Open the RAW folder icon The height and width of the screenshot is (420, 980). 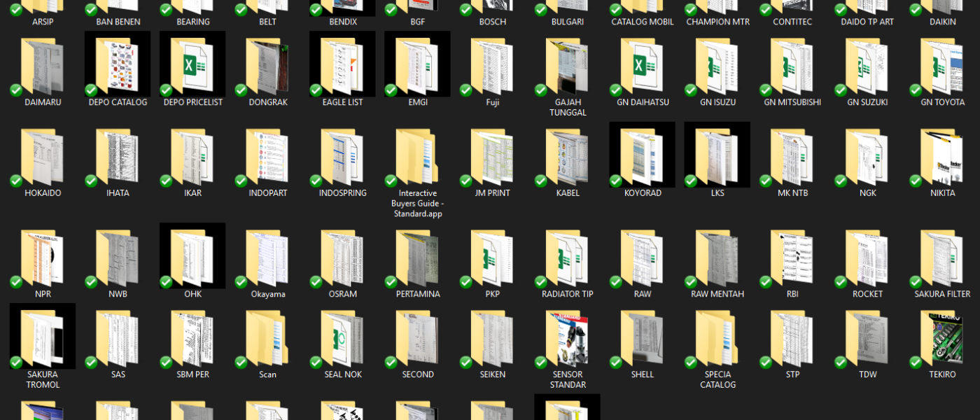pos(643,259)
